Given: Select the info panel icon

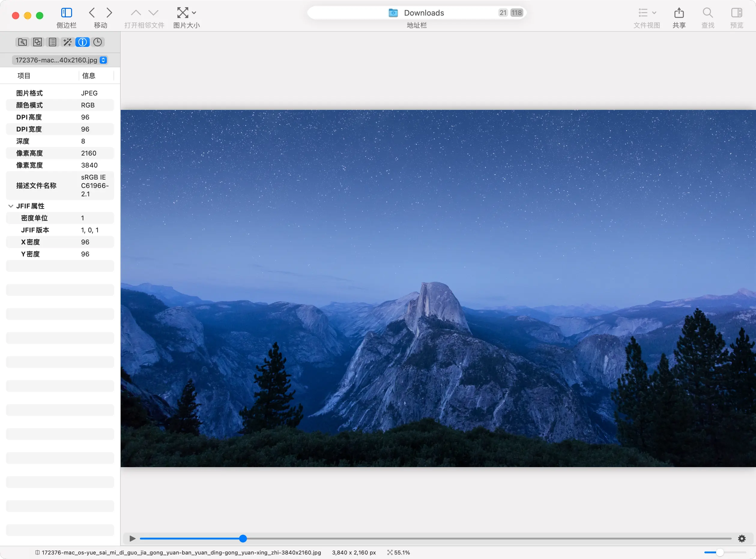Looking at the screenshot, I should point(82,42).
